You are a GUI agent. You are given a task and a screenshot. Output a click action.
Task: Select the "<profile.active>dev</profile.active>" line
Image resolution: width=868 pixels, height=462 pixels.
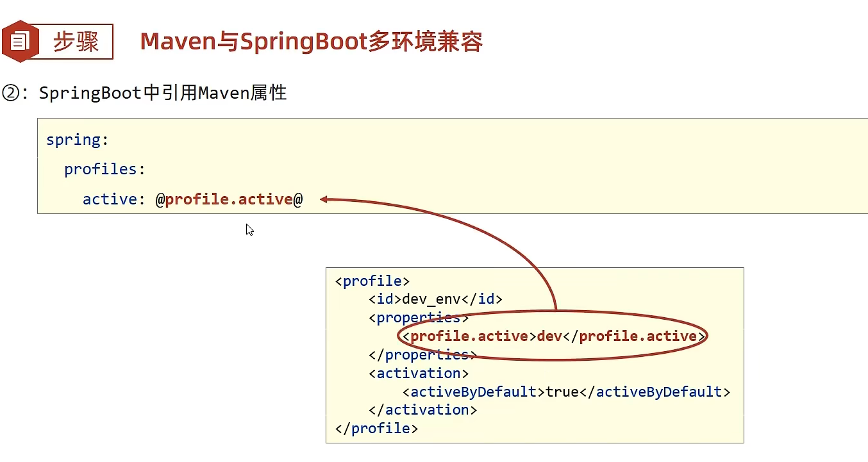click(x=554, y=336)
